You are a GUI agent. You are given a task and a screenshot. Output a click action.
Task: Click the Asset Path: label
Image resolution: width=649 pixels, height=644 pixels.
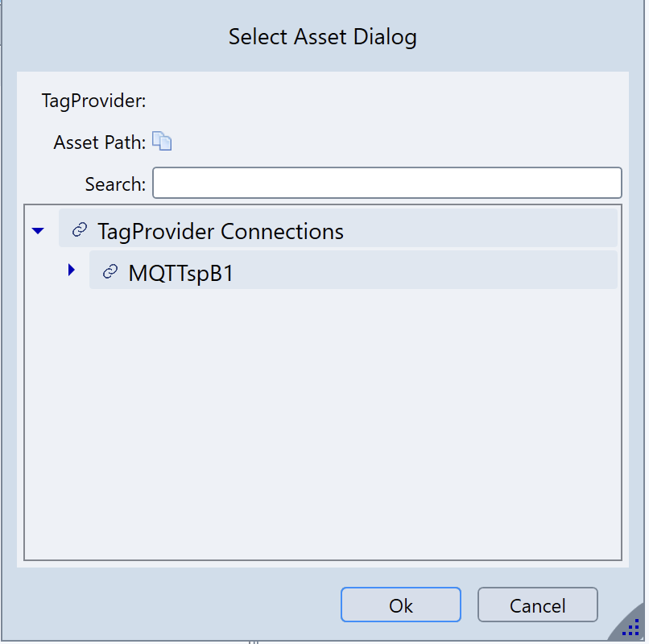tap(100, 143)
